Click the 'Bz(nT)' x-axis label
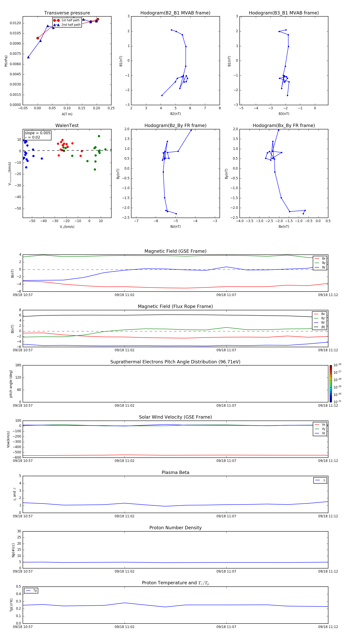Screen dimensions: 351x644 (x=175, y=227)
